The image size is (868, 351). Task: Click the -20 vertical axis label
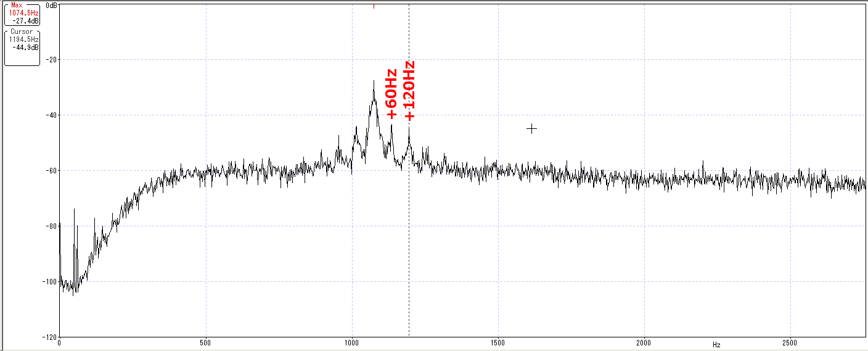[50, 60]
